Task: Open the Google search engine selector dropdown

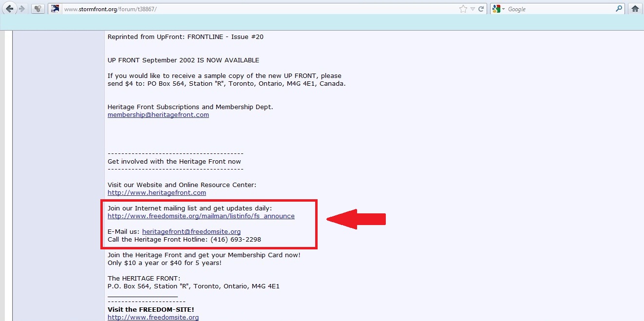Action: click(x=499, y=9)
